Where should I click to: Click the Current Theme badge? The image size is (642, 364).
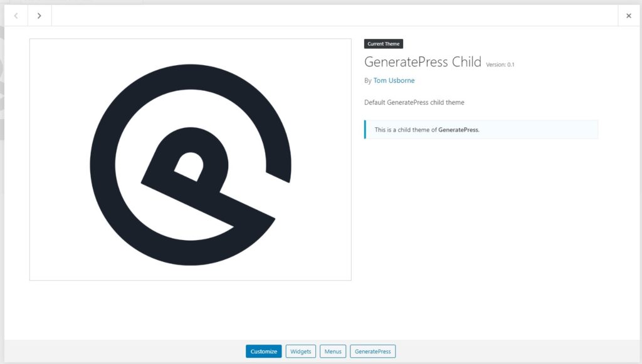pos(384,44)
